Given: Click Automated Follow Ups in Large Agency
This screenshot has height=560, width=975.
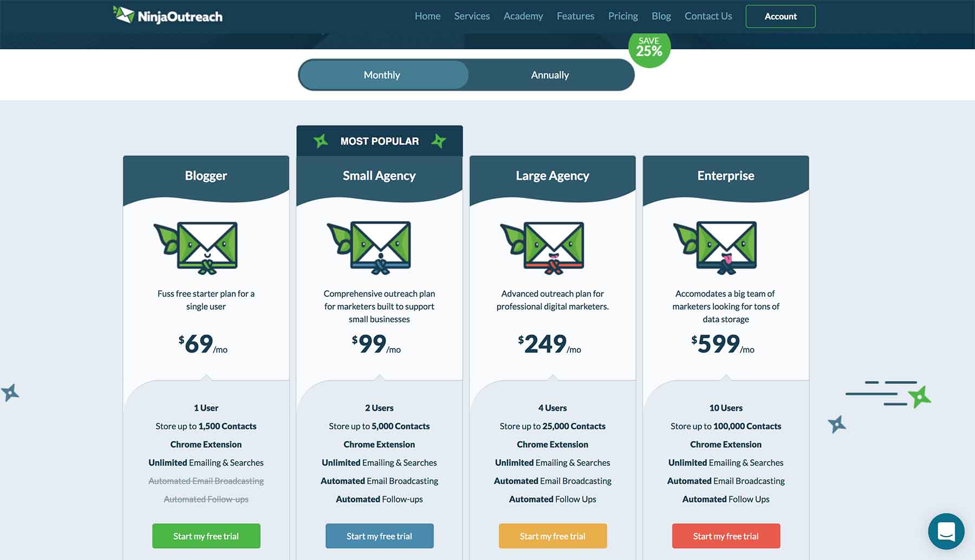Looking at the screenshot, I should tap(552, 499).
